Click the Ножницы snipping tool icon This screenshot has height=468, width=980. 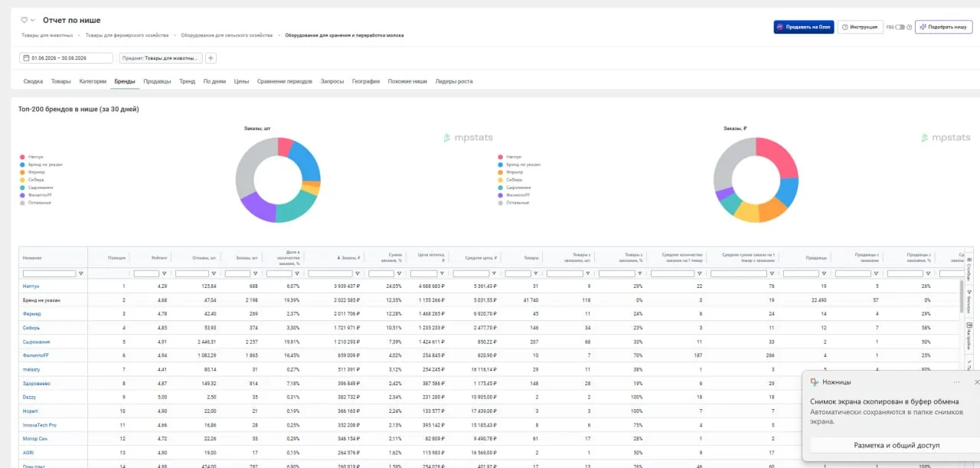(x=815, y=381)
